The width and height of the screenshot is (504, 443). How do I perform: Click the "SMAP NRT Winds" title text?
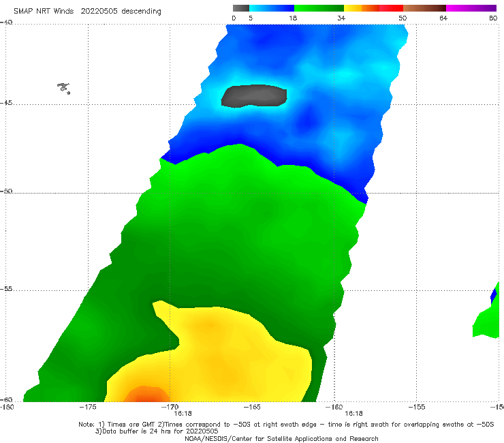pos(44,12)
